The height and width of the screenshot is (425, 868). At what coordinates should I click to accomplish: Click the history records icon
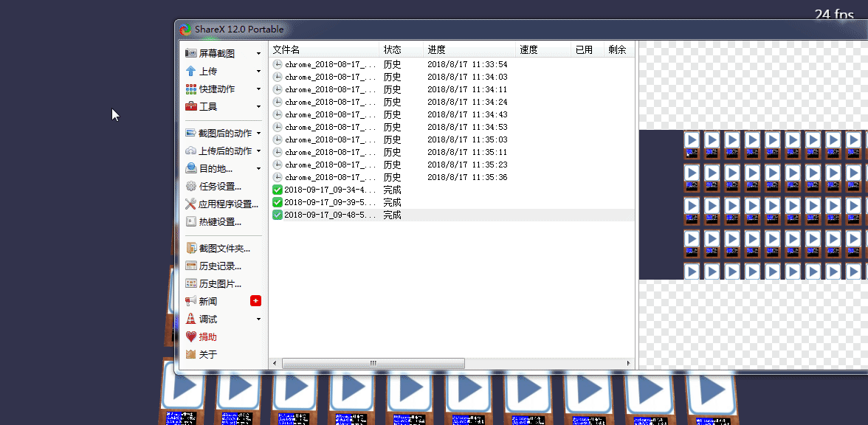pyautogui.click(x=190, y=266)
